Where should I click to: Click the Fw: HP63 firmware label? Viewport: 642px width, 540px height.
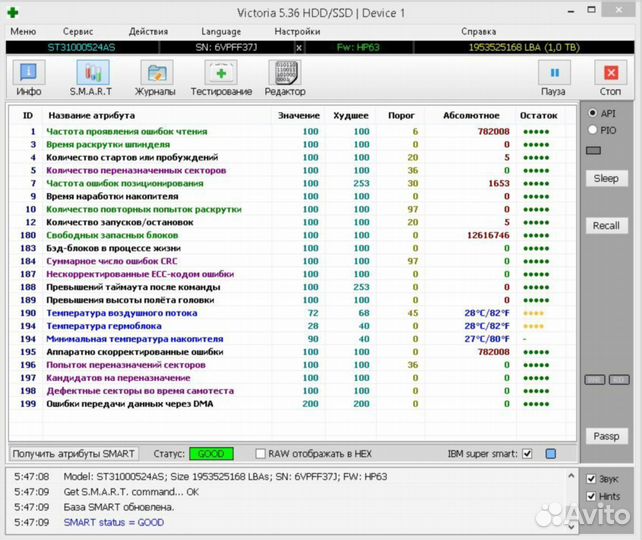[358, 47]
